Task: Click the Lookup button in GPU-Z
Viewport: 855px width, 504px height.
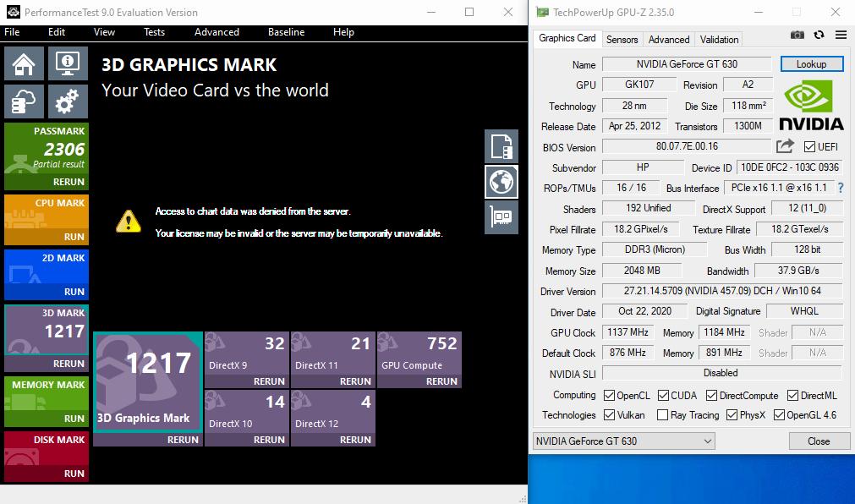Action: click(811, 63)
